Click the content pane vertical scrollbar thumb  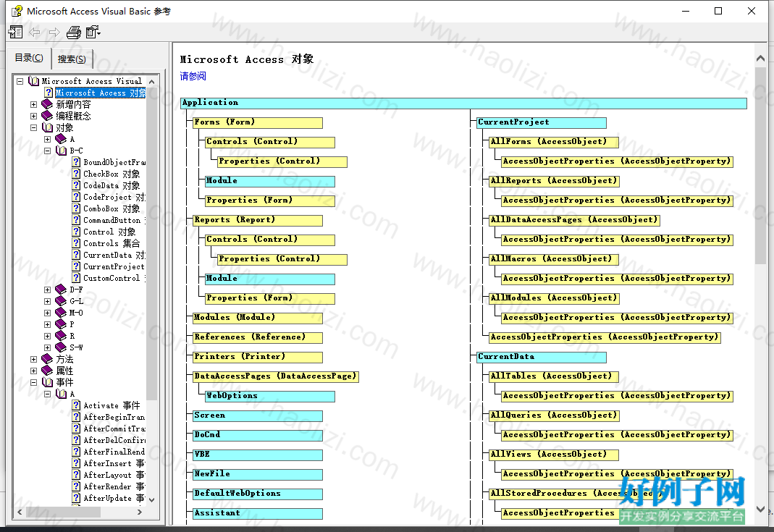[760, 165]
